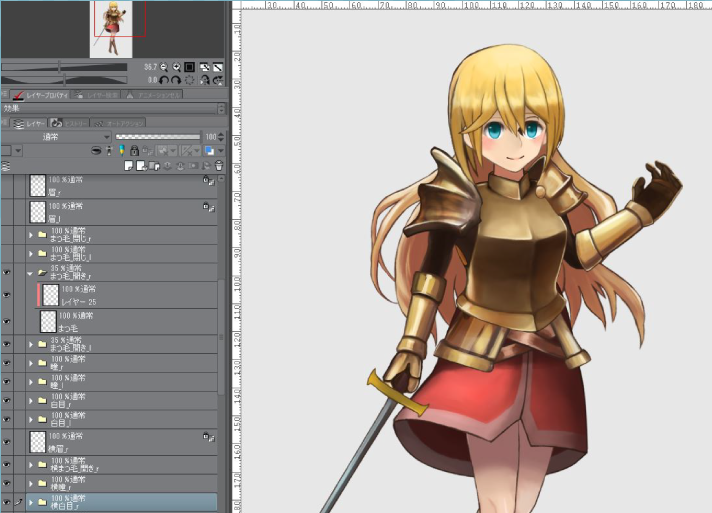Click the layer mask enable icon
This screenshot has height=513, width=712.
click(163, 150)
